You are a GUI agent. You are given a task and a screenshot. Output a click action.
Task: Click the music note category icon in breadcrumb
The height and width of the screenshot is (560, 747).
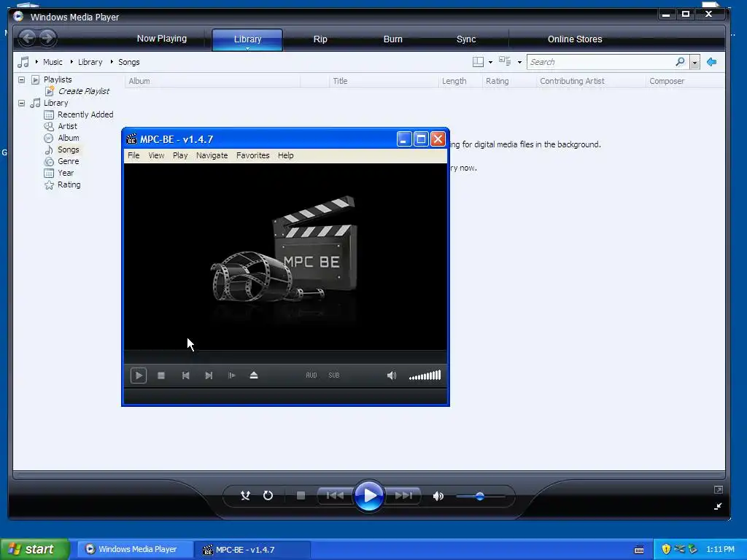tap(23, 62)
